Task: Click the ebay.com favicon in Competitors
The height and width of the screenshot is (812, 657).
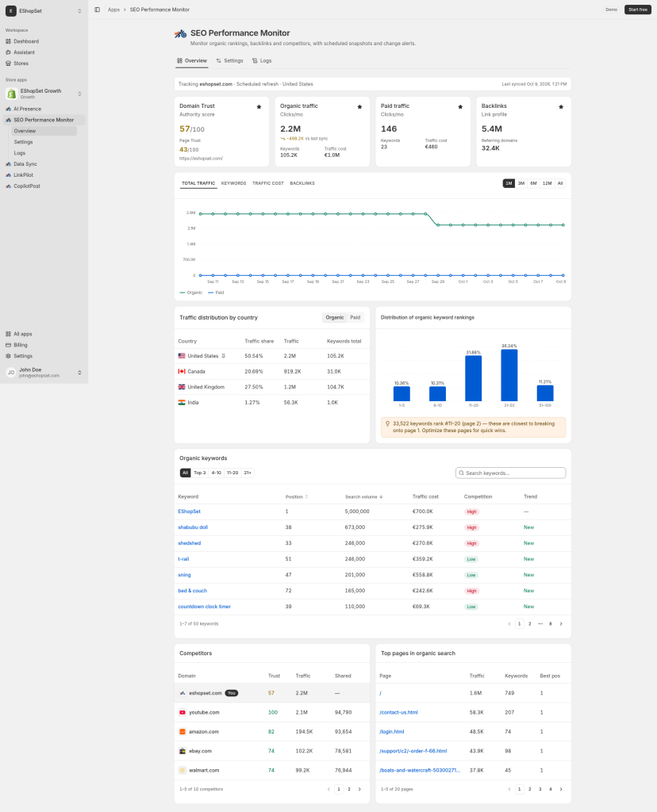Action: [x=182, y=751]
